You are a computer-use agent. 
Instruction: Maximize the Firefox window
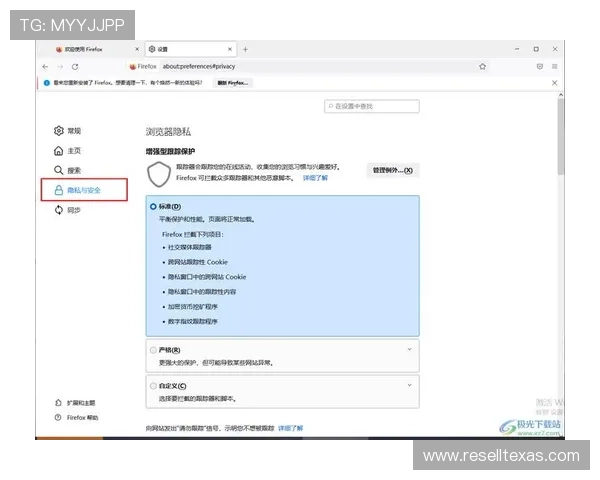pos(536,49)
